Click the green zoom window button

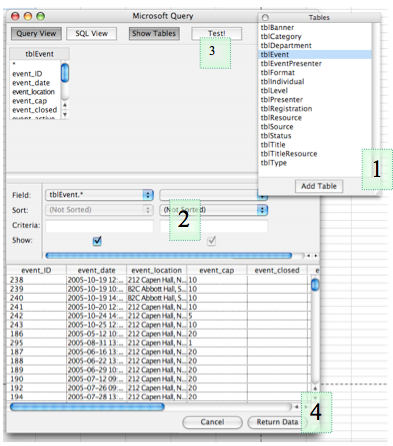click(x=40, y=16)
